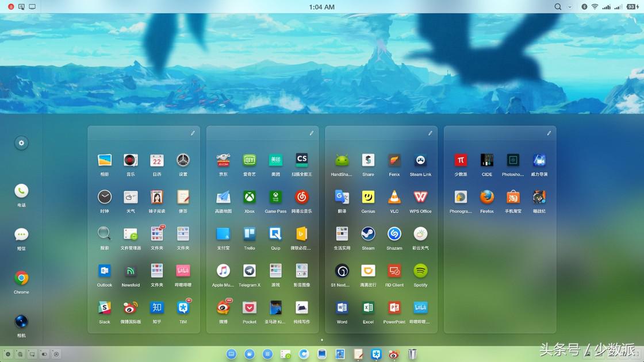
Task: Launch Spotify from the app grid
Action: click(420, 271)
